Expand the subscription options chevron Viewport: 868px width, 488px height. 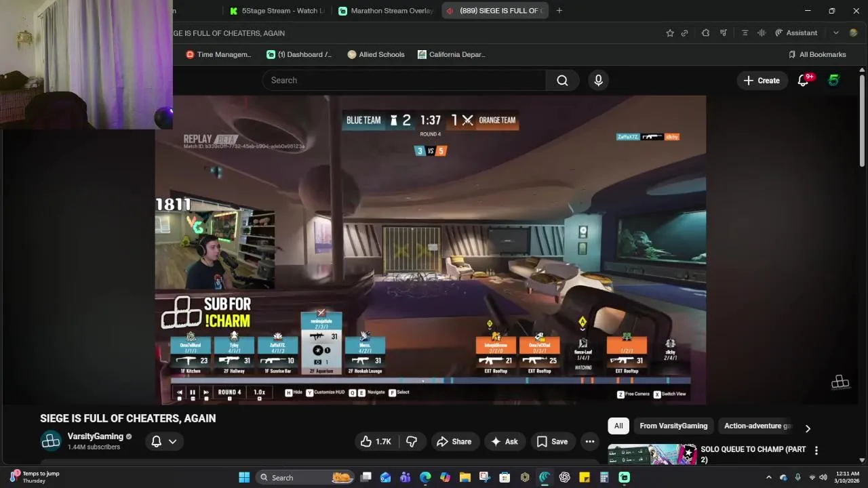point(172,441)
